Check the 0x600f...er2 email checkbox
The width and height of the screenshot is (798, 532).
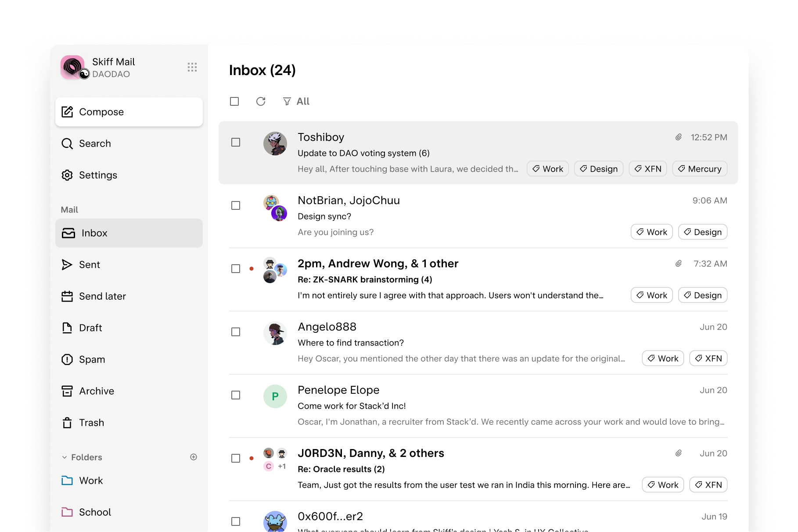tap(236, 521)
